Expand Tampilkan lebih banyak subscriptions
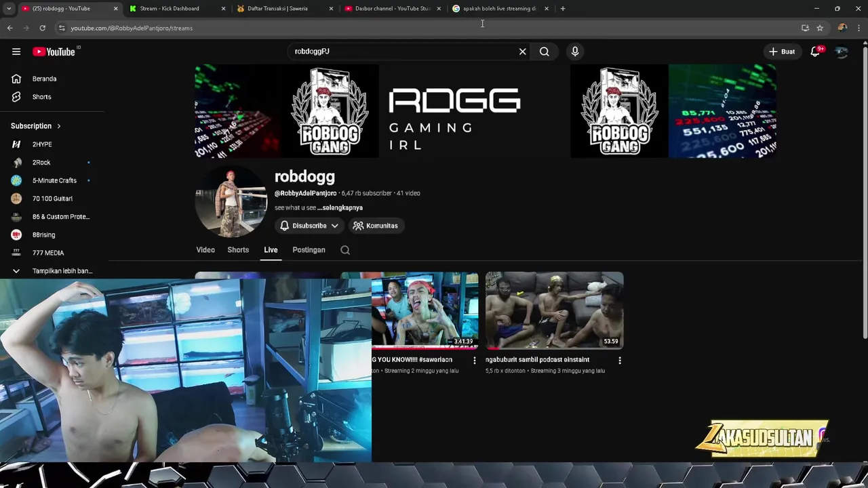The height and width of the screenshot is (488, 868). click(52, 271)
